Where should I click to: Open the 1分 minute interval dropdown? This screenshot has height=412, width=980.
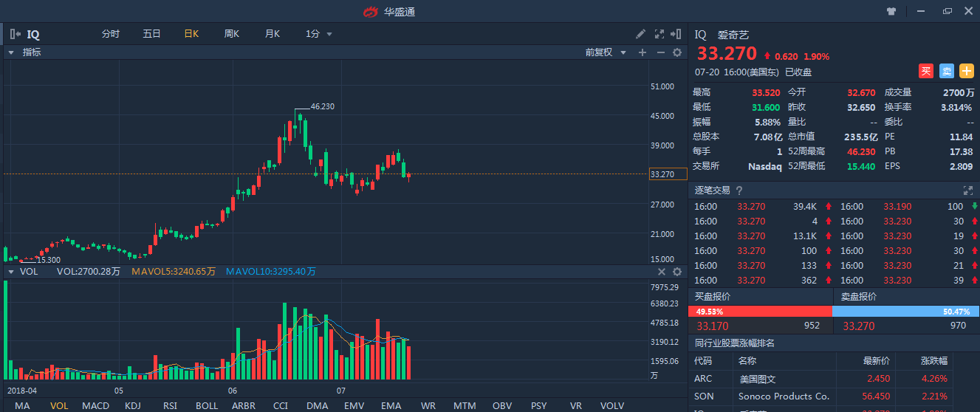[x=319, y=34]
